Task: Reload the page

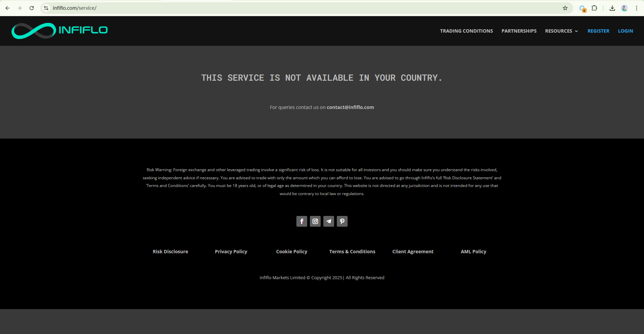Action: pos(32,8)
